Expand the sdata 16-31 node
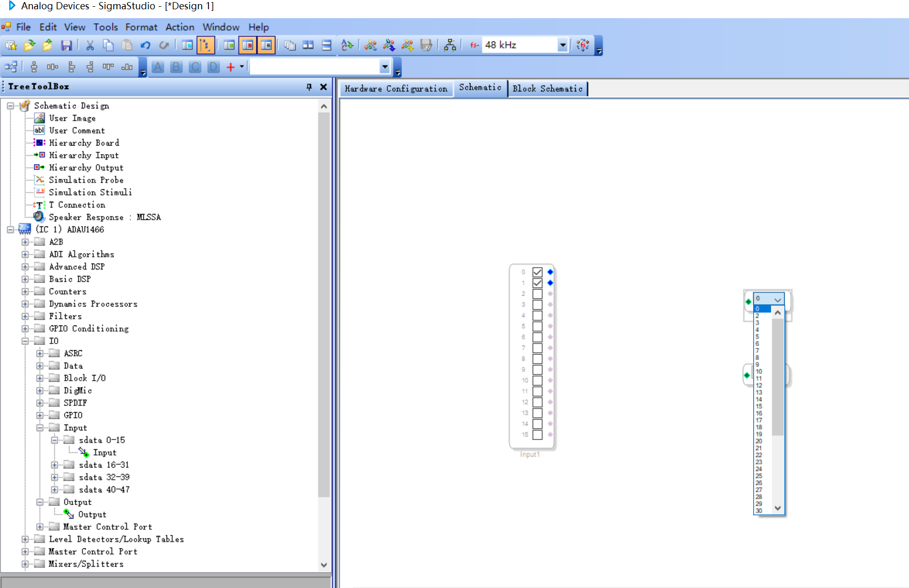 pos(55,465)
